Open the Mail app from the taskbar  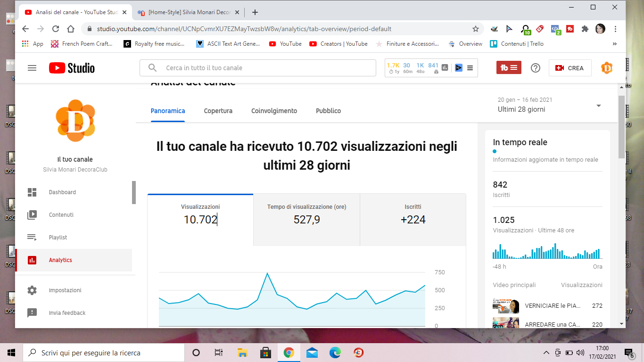coord(312,353)
